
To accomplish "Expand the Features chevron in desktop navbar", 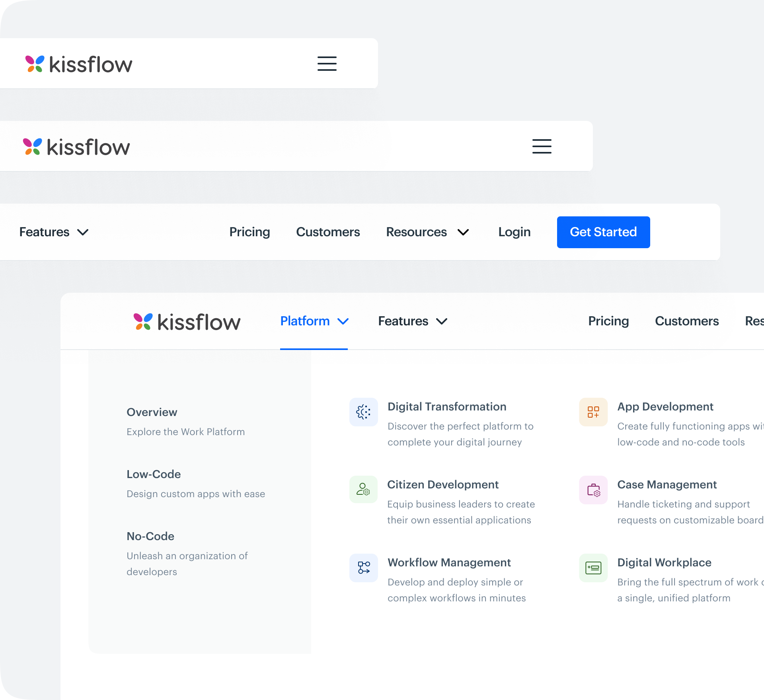I will tap(442, 321).
